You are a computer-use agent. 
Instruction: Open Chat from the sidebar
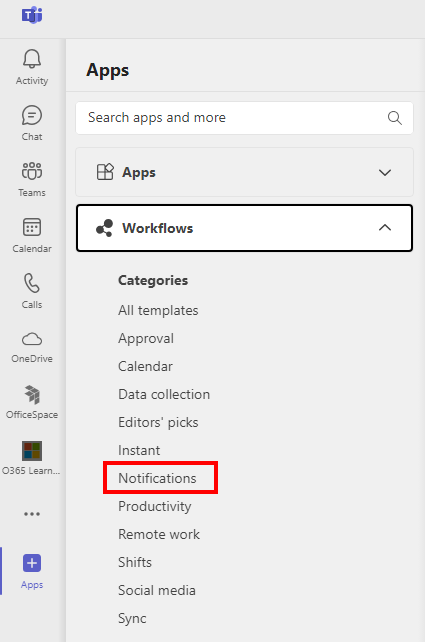[x=32, y=115]
